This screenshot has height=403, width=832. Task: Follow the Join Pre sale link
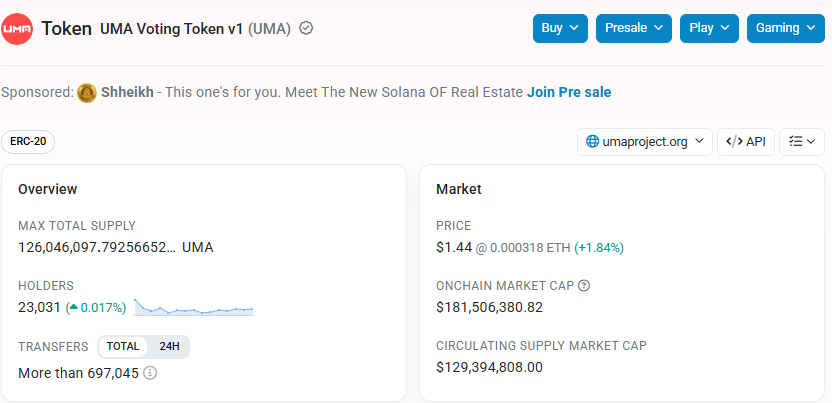click(569, 93)
